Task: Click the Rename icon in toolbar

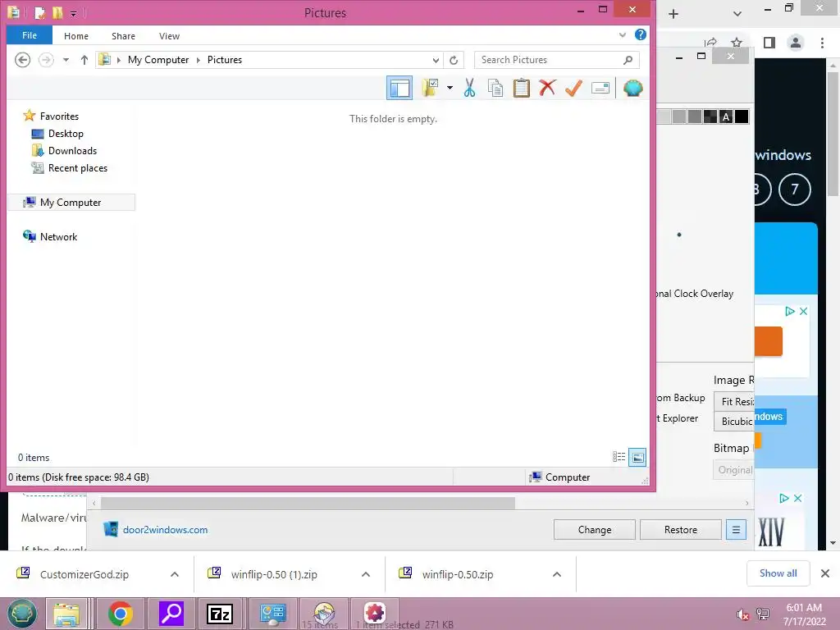Action: point(600,88)
